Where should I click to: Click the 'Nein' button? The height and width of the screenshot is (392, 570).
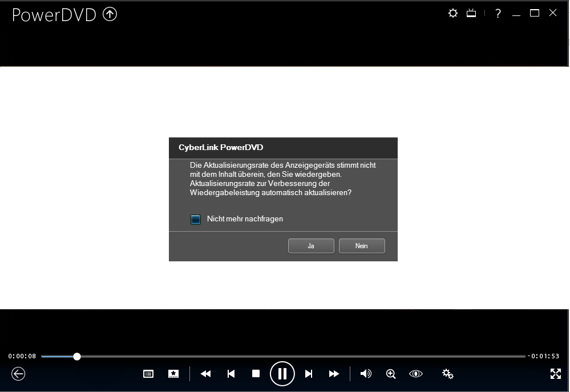click(362, 246)
